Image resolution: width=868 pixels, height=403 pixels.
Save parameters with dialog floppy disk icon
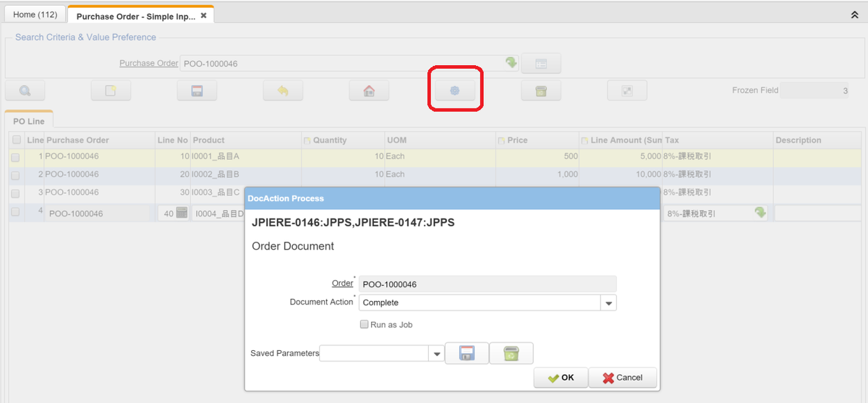tap(467, 353)
